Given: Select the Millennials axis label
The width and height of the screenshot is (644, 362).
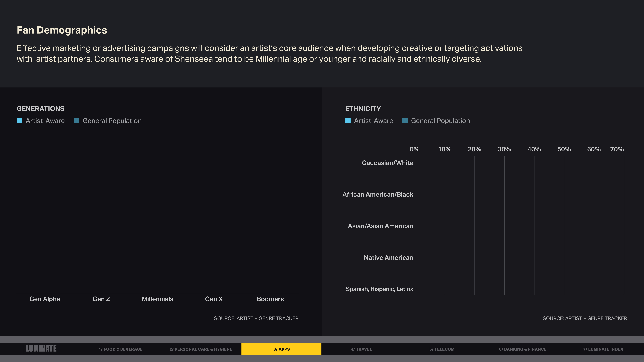Looking at the screenshot, I should click(x=157, y=299).
